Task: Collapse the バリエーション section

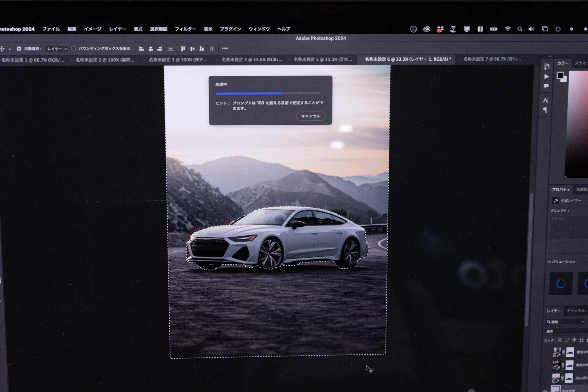Action: pyautogui.click(x=549, y=262)
